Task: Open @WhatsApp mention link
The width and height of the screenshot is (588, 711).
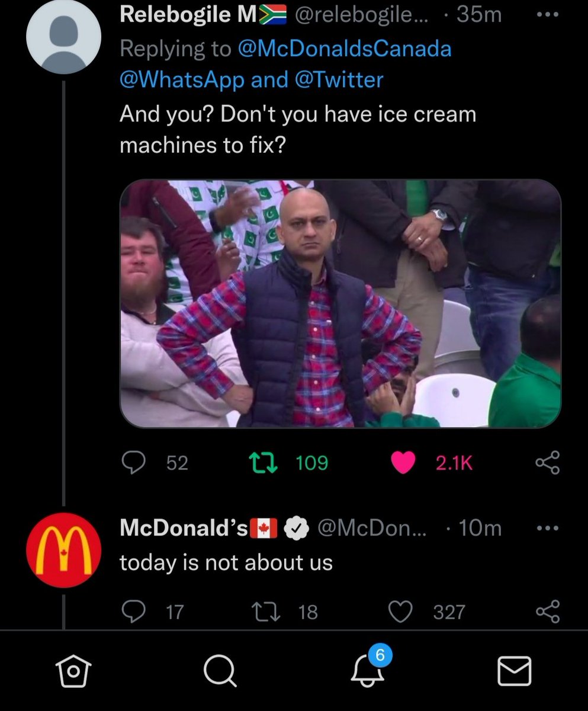Action: 182,80
